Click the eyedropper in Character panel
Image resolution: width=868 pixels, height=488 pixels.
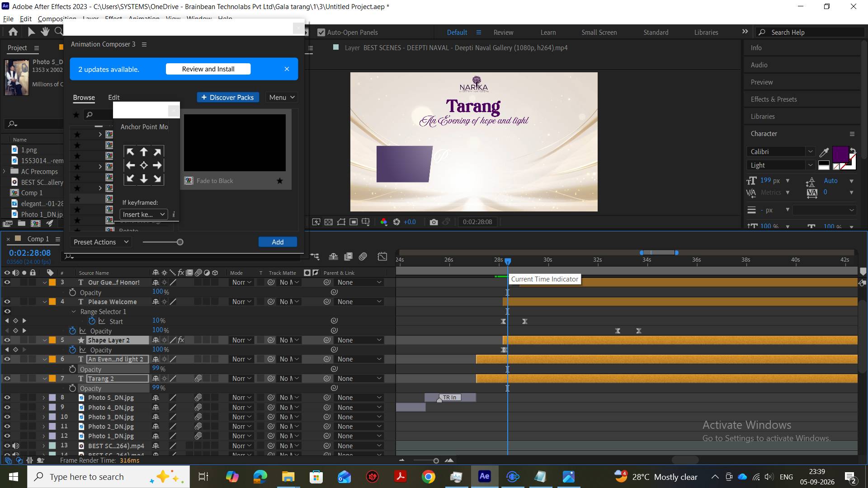pos(824,152)
